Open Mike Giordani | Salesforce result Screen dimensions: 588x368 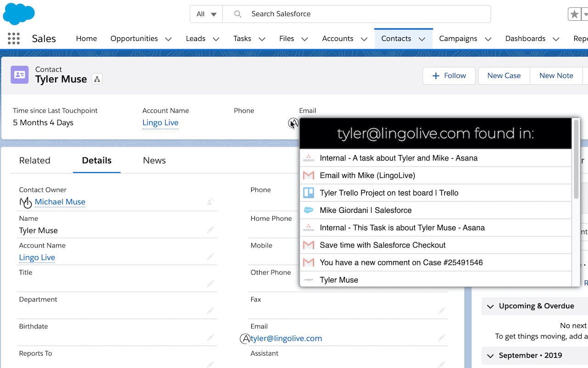pyautogui.click(x=435, y=210)
